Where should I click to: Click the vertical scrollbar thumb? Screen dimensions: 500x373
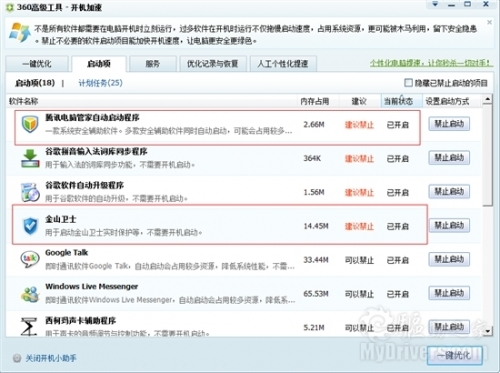(x=487, y=155)
